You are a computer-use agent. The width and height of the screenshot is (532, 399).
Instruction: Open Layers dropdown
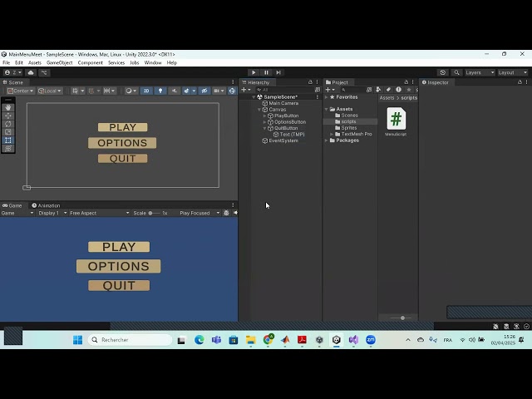480,72
